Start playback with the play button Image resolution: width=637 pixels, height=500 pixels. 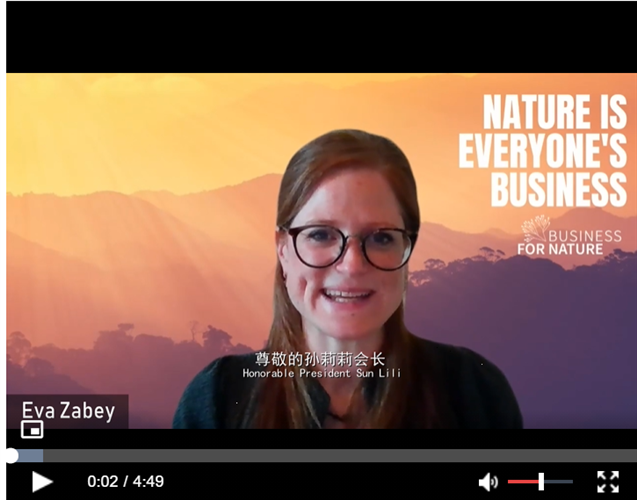pyautogui.click(x=42, y=482)
